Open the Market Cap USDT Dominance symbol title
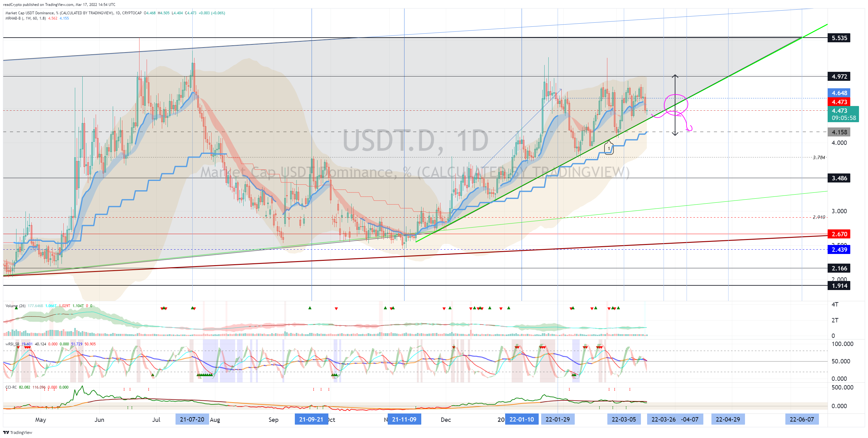Image resolution: width=868 pixels, height=438 pixels. (x=59, y=13)
